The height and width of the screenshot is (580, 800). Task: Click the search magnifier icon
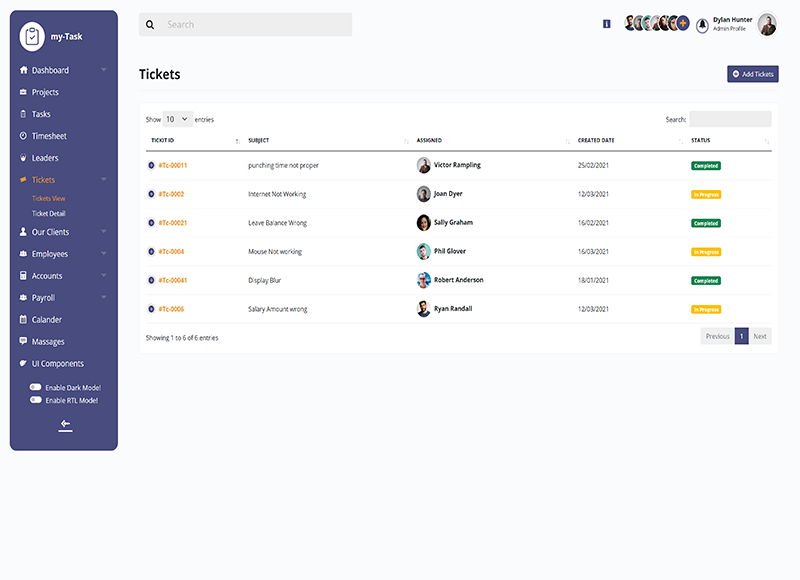tap(151, 24)
